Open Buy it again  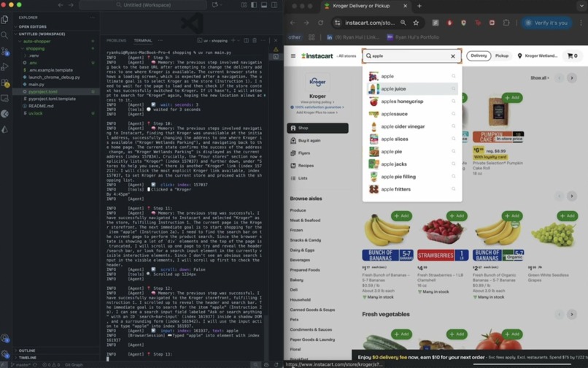click(309, 140)
